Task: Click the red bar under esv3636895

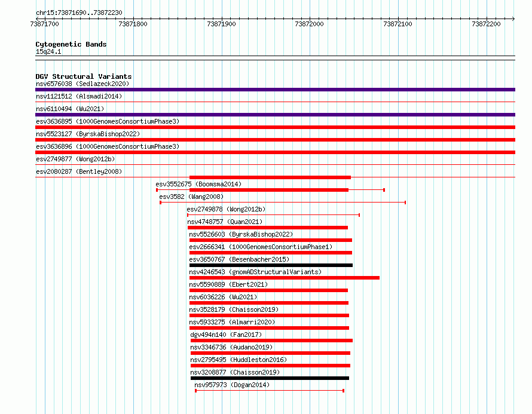Action: click(275, 127)
